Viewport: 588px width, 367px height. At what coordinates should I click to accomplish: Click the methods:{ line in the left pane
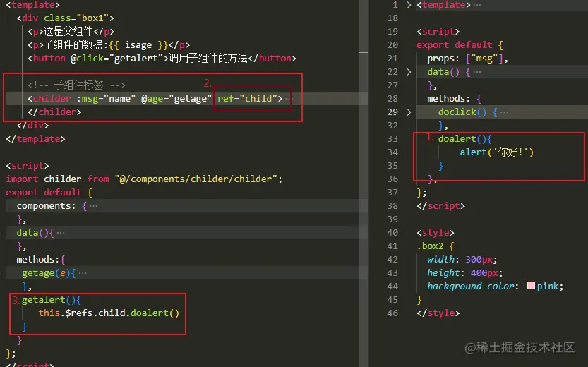coord(41,260)
